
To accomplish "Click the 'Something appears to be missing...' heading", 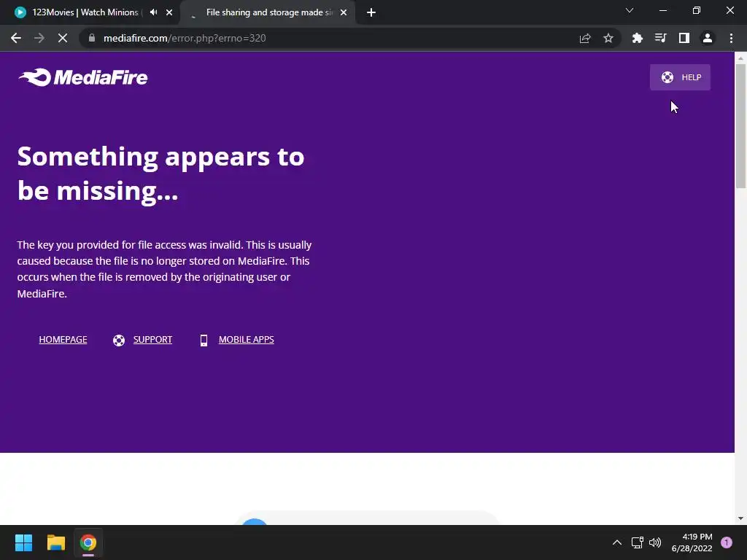I will point(160,174).
